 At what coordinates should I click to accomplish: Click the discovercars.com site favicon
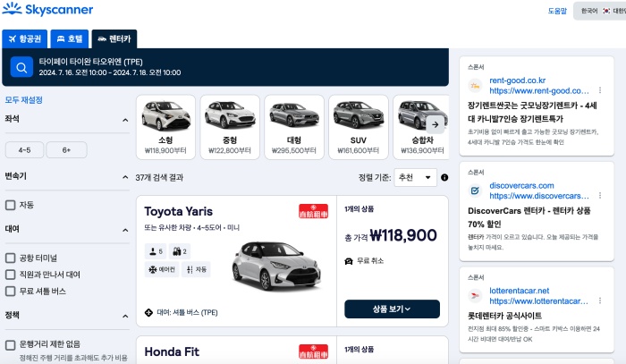point(475,190)
